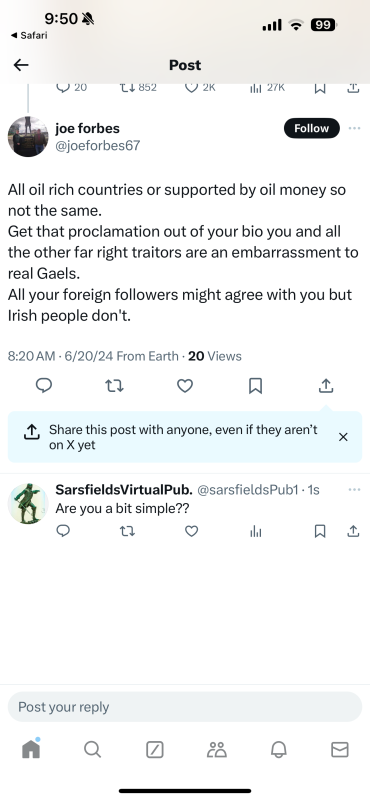Open the Notifications bell tab

(278, 749)
